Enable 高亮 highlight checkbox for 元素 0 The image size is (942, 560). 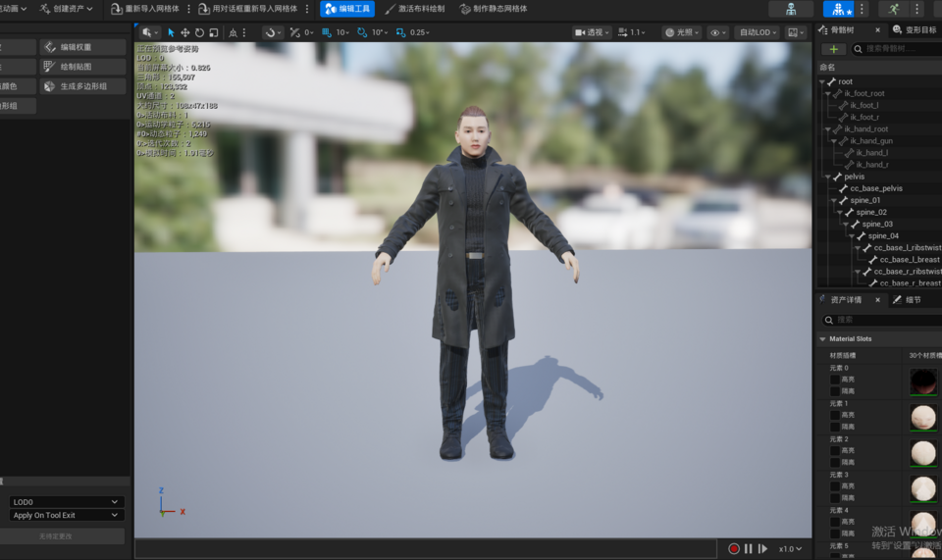click(x=834, y=380)
